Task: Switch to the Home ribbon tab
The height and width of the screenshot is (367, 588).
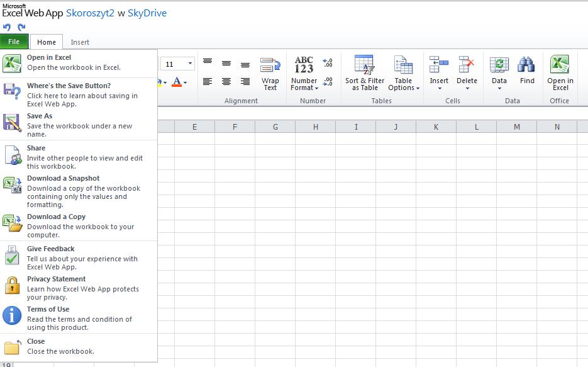Action: pos(46,42)
